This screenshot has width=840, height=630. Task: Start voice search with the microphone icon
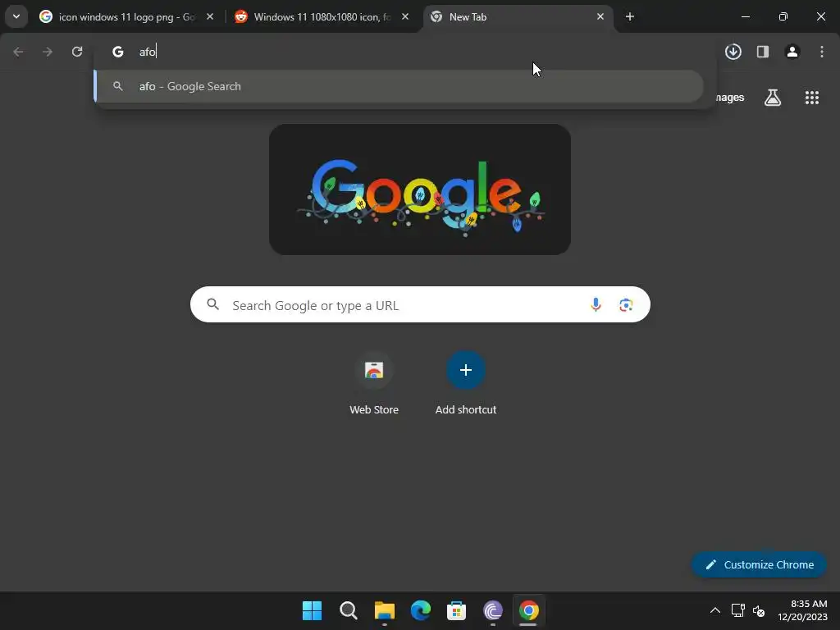596,305
